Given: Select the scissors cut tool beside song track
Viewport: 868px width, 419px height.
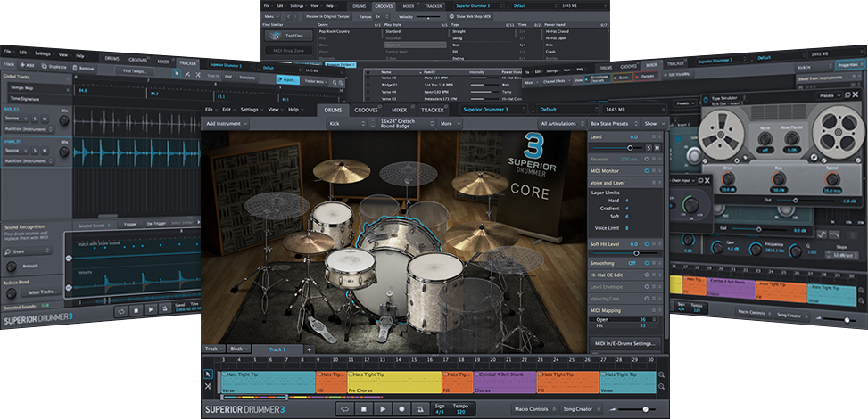Looking at the screenshot, I should click(208, 386).
